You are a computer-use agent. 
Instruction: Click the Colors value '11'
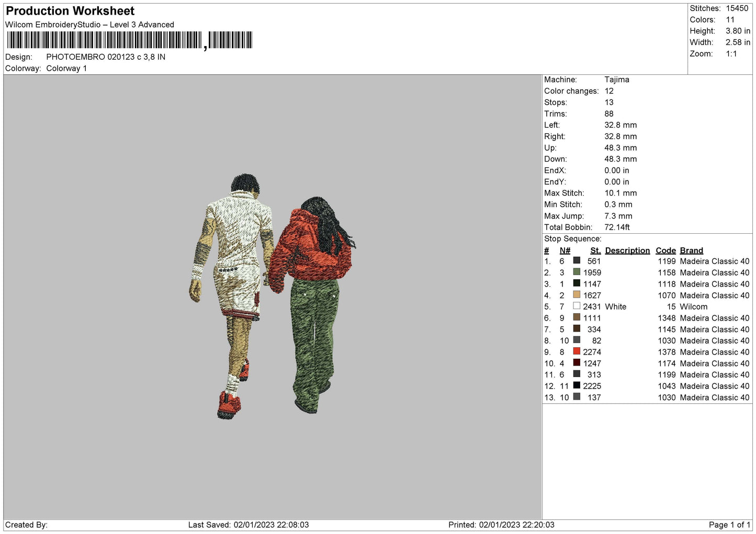[x=730, y=20]
